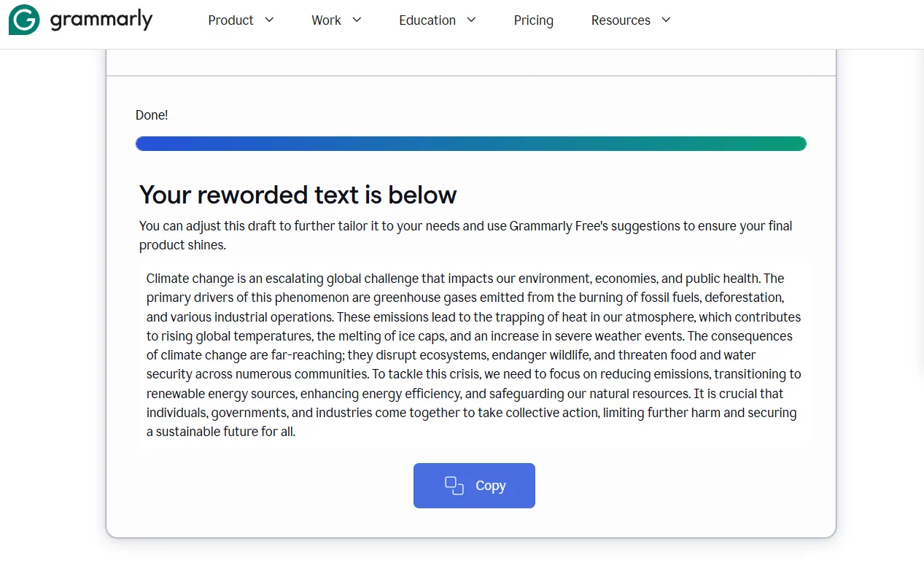Expand the Resources dropdown chevron
This screenshot has height=571, width=924.
click(x=664, y=20)
